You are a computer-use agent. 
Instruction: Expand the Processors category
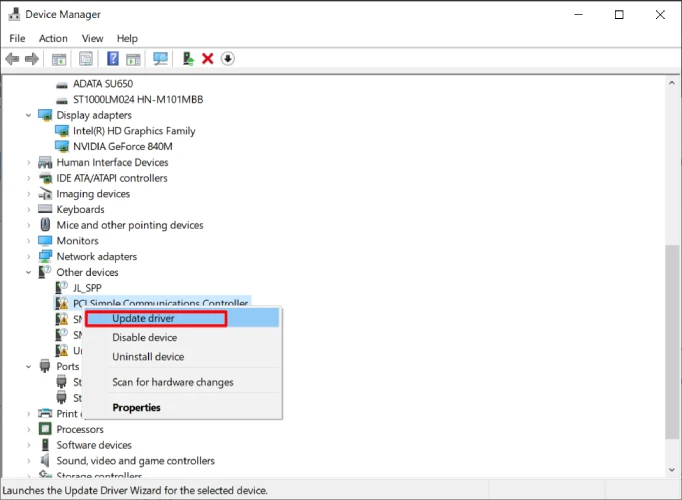click(x=28, y=430)
